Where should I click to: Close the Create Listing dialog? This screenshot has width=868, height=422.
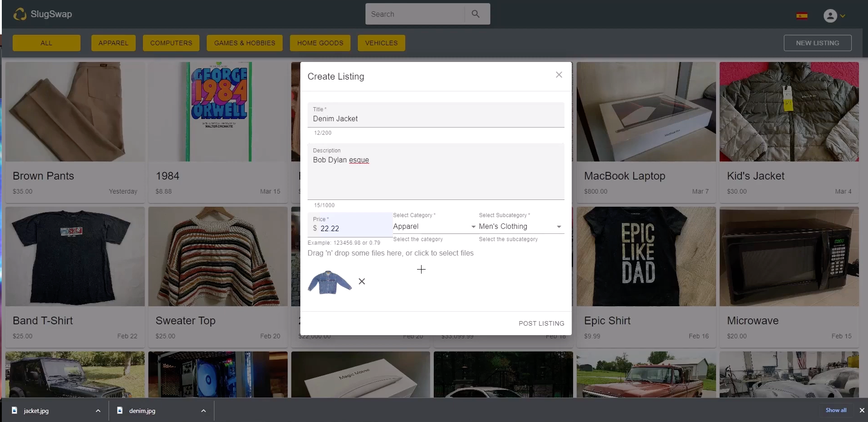[559, 75]
